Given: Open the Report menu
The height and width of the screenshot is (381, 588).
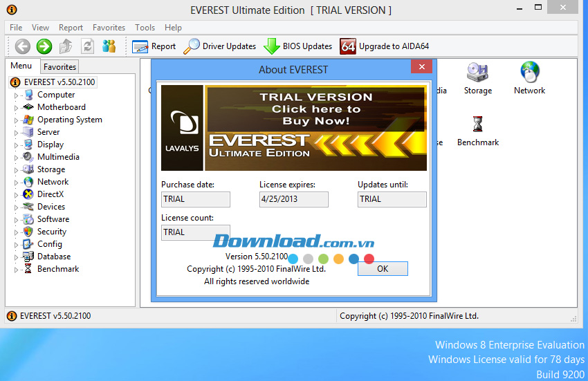Looking at the screenshot, I should 71,28.
